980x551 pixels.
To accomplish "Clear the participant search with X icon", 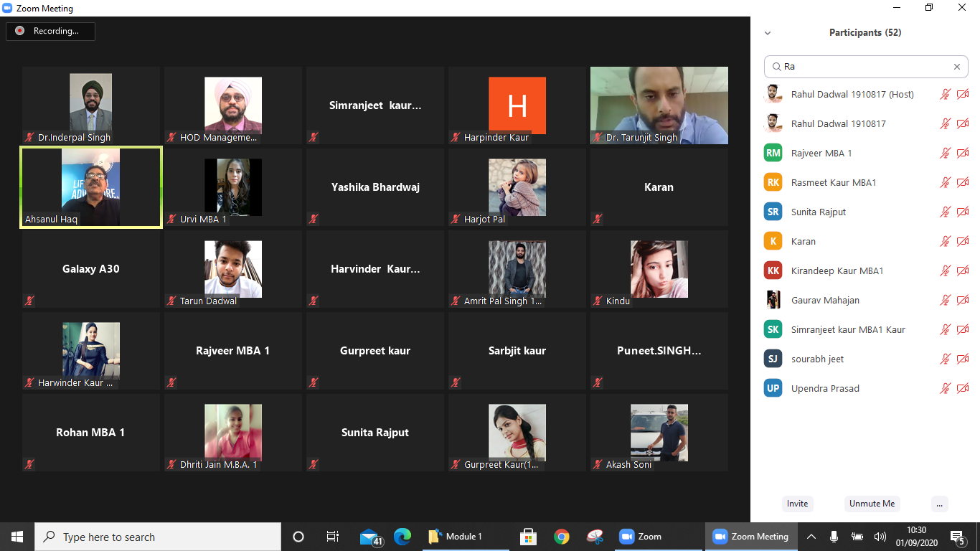I will click(x=956, y=67).
